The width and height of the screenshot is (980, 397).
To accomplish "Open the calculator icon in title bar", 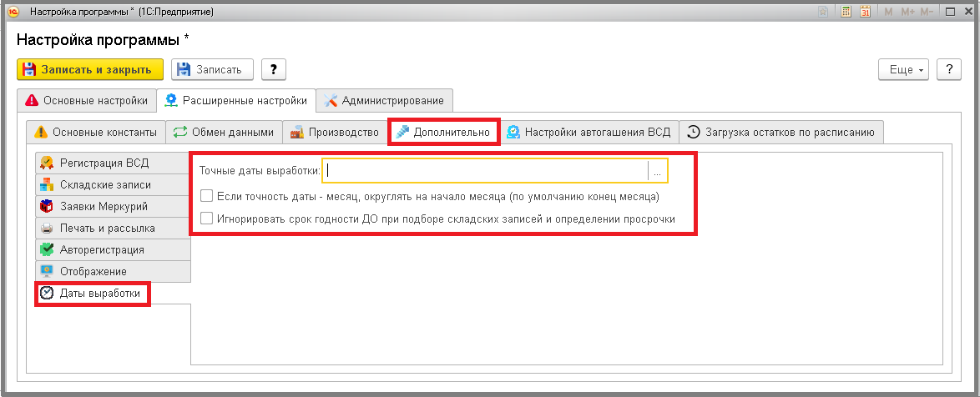I will coord(846,11).
